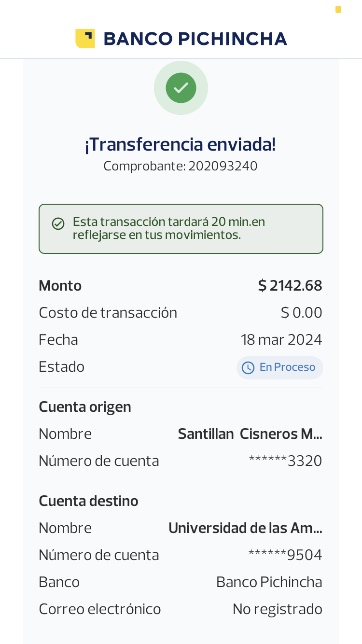Tap the Costo de transacción value $ 0.00
362x644 pixels.
[x=302, y=313]
